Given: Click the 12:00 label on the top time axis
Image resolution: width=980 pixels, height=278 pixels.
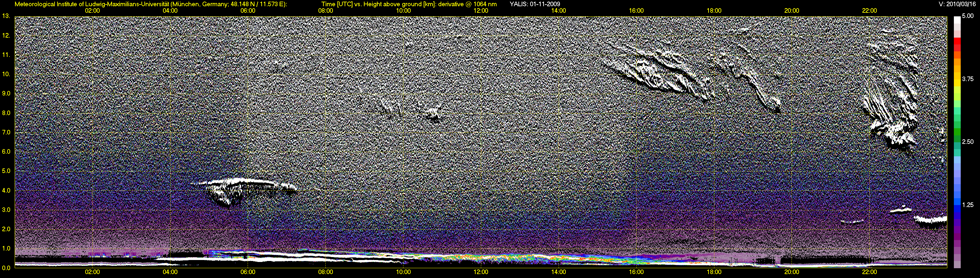Looking at the screenshot, I should click(481, 11).
